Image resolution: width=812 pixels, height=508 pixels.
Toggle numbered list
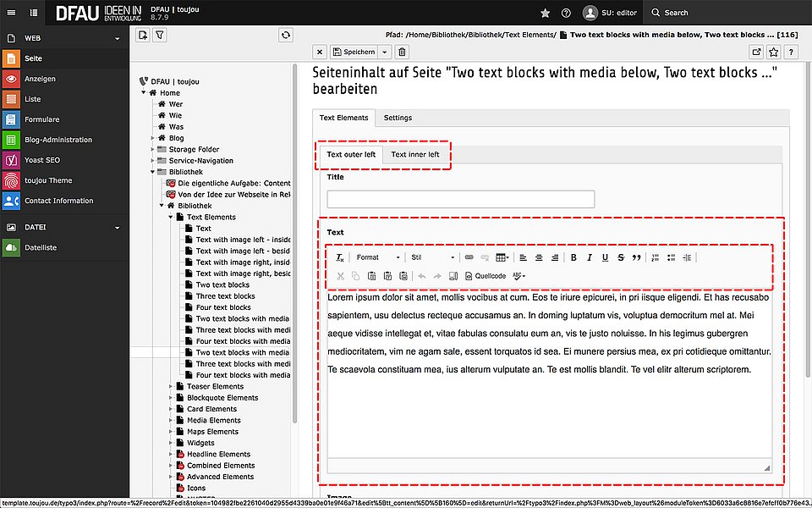(655, 257)
